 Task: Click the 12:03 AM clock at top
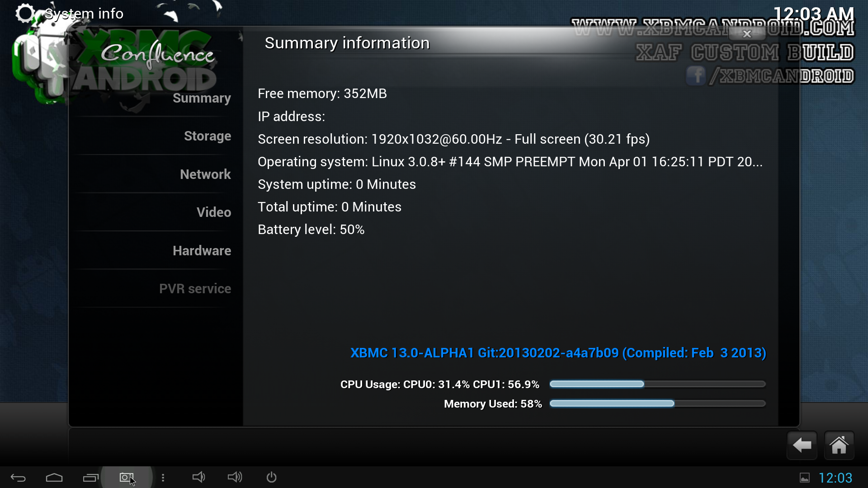[814, 14]
